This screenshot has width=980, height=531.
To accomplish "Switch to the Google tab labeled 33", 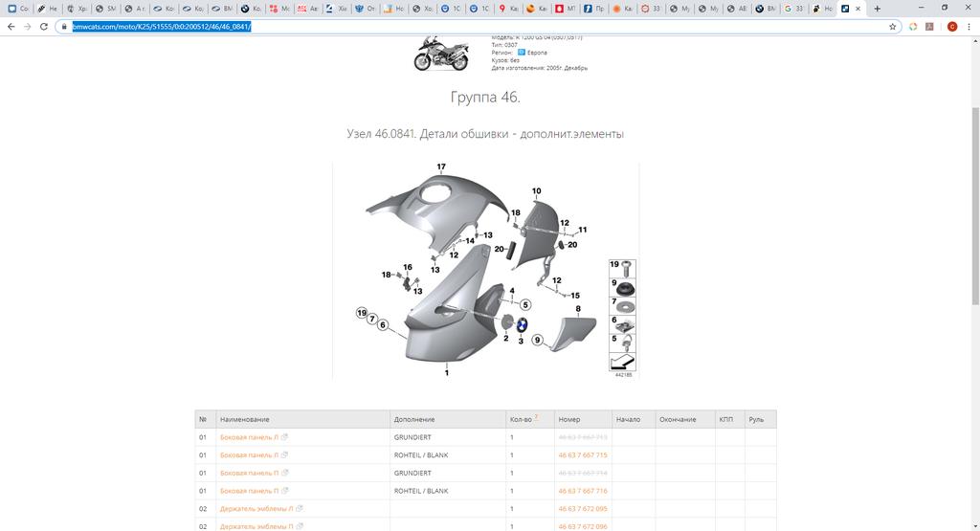I will tap(794, 9).
